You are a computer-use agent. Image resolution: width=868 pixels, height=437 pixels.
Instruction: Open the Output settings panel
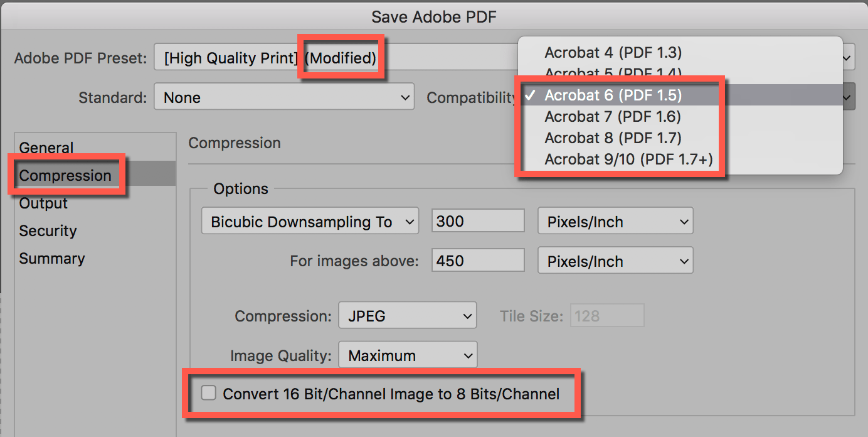(43, 203)
